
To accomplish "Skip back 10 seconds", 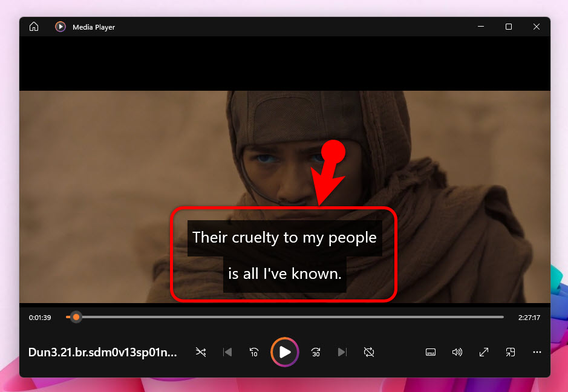I will click(254, 352).
